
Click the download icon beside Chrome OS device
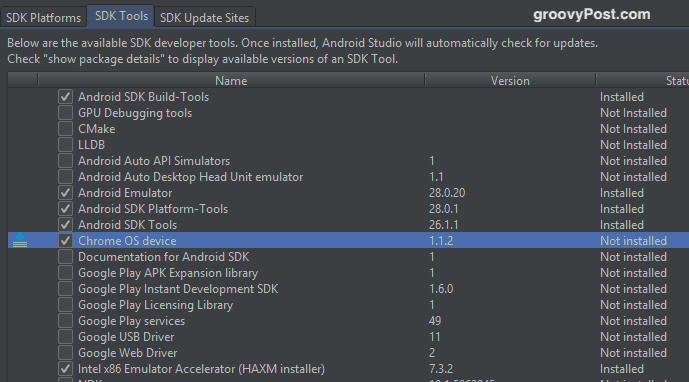click(20, 240)
